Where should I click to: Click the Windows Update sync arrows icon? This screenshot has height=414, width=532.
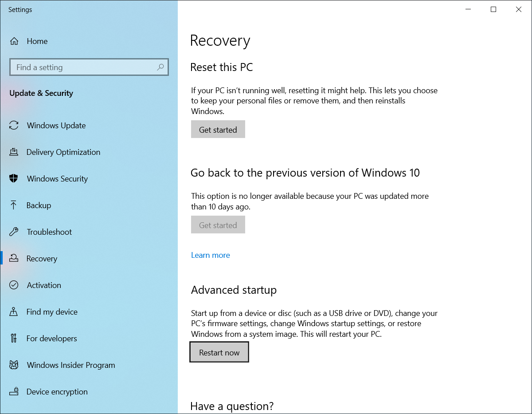[x=14, y=126]
